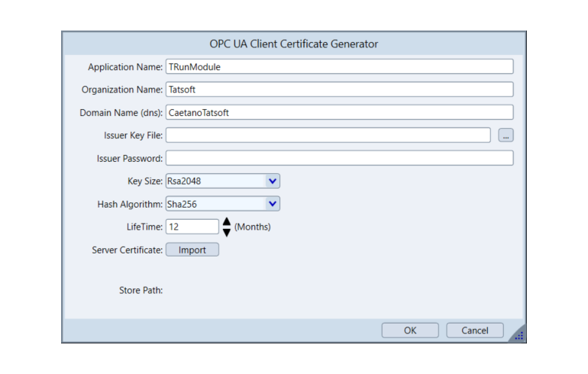Decrease LifeTime with the down arrow
Viewport: 588px width, 374px height.
(226, 232)
